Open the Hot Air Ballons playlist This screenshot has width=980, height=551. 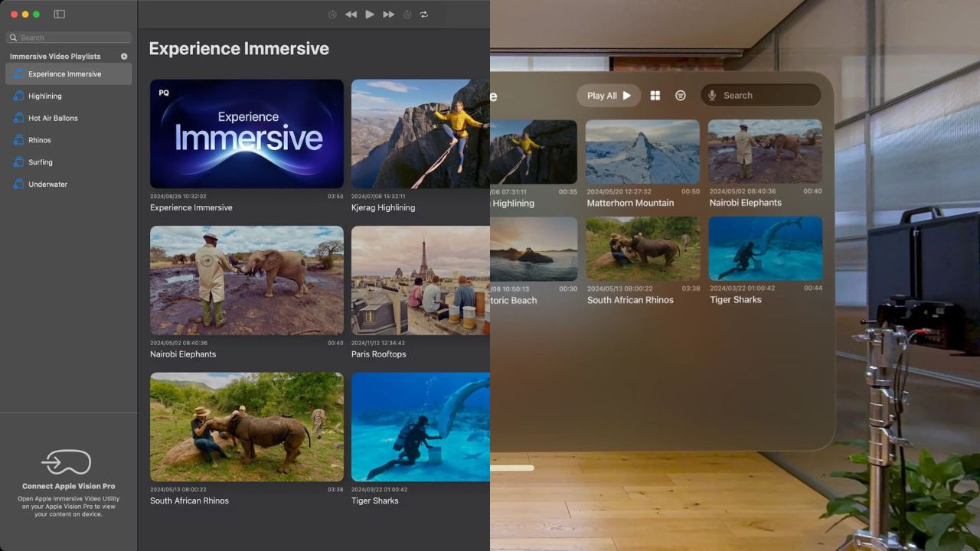point(53,119)
